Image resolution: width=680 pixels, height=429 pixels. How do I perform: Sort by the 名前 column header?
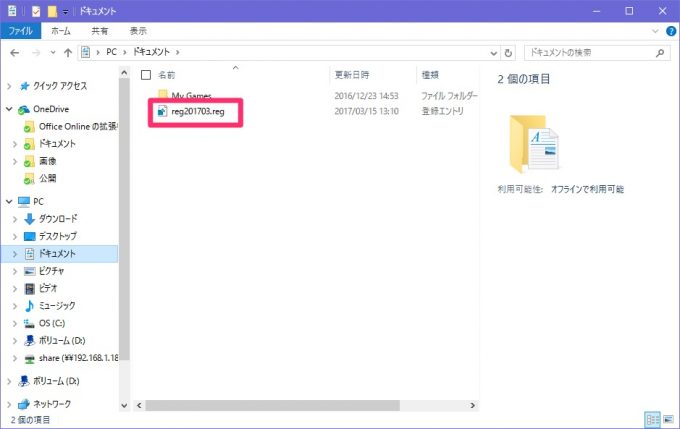coord(167,75)
